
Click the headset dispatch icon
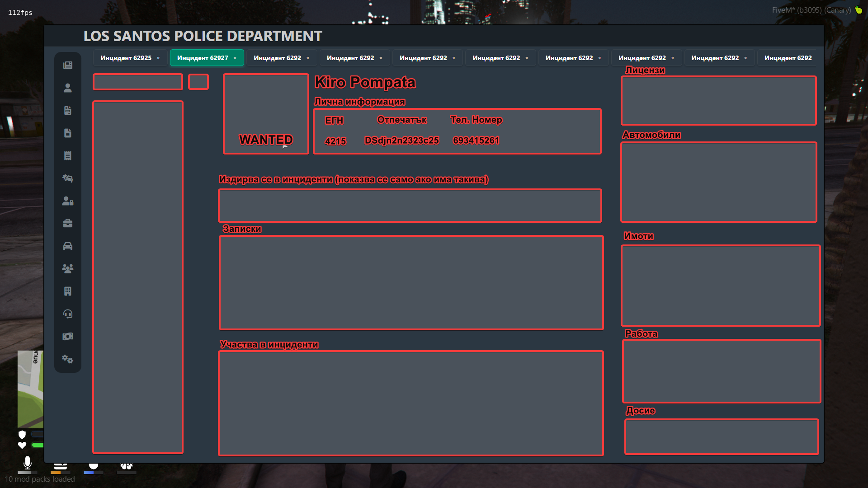click(68, 314)
